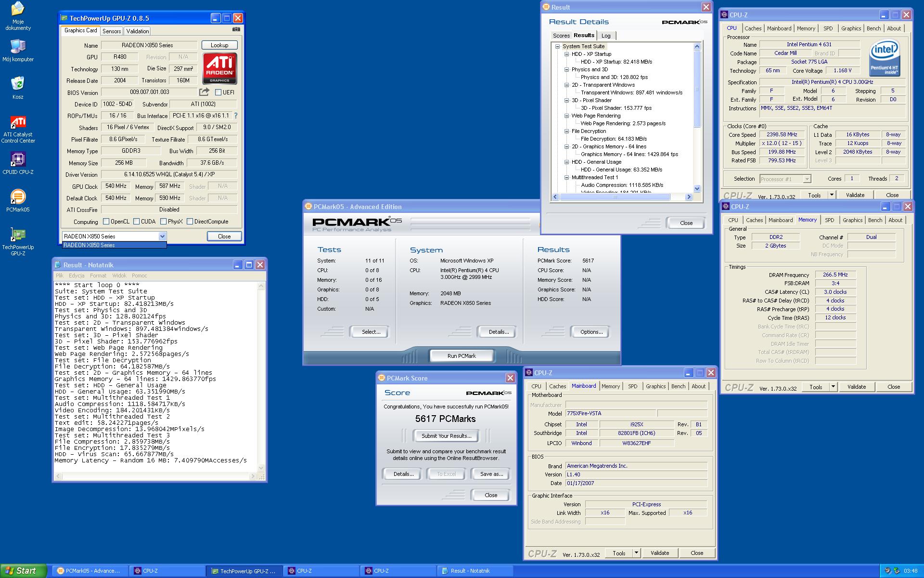
Task: Toggle the OpenCL checkbox
Action: tap(106, 222)
